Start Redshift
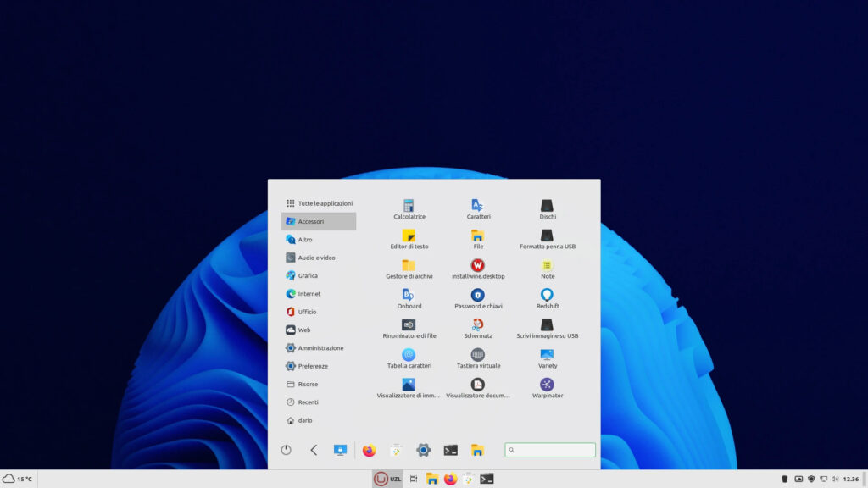This screenshot has width=868, height=488. coord(547,299)
